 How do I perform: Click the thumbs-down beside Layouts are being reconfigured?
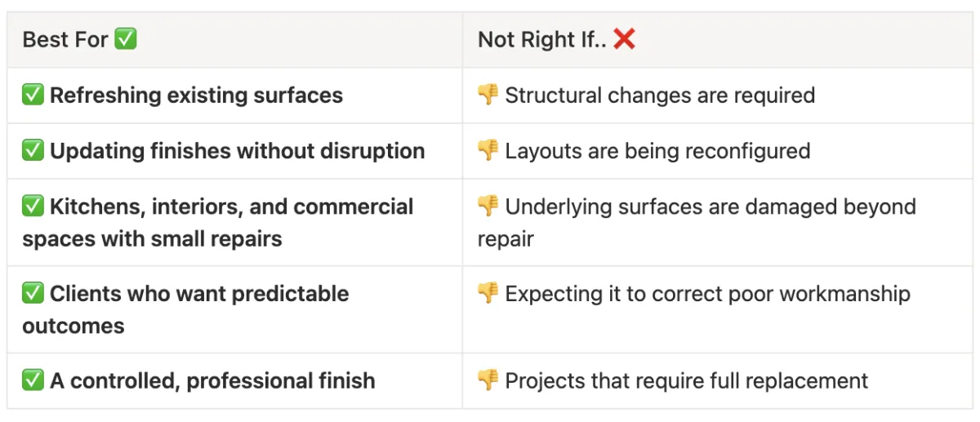488,151
